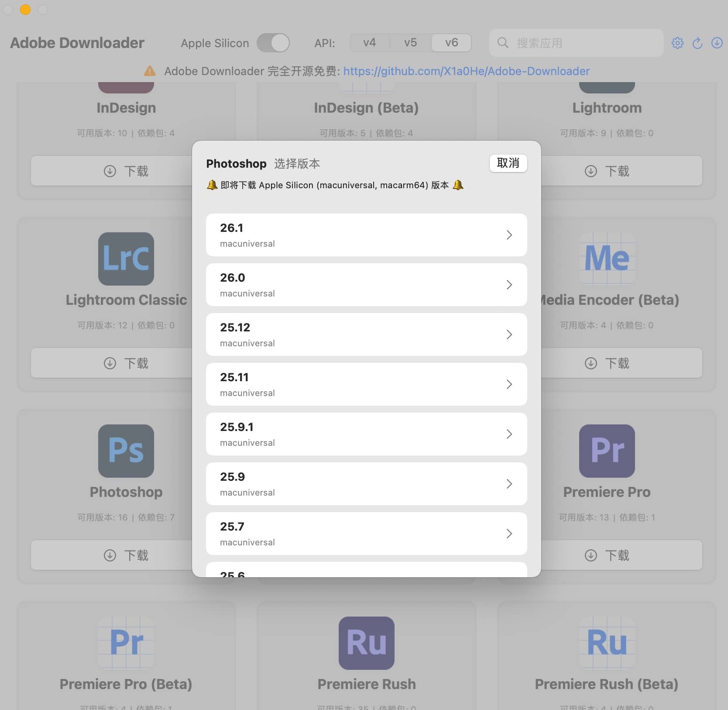Toggle the Apple Silicon switch

(273, 43)
